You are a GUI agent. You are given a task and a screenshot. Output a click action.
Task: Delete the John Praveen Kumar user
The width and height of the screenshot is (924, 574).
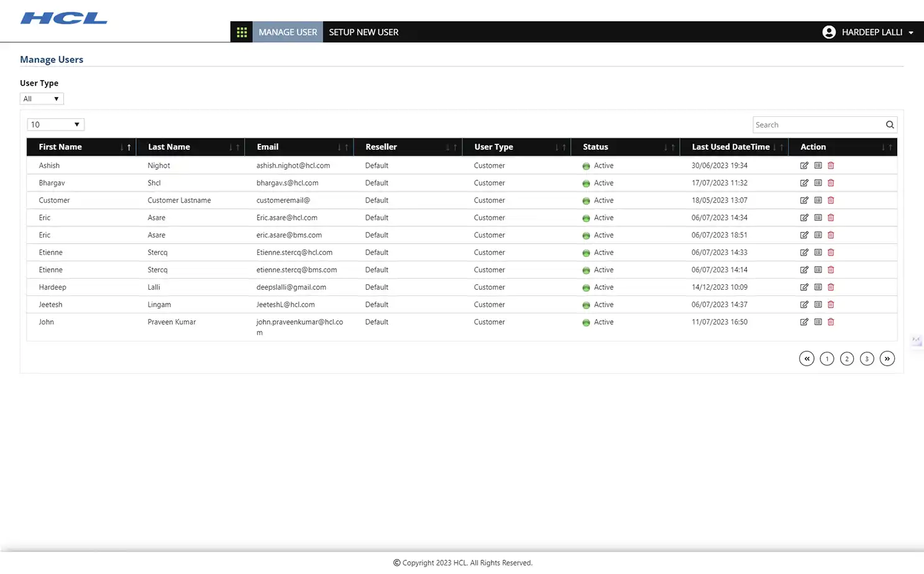coord(831,322)
